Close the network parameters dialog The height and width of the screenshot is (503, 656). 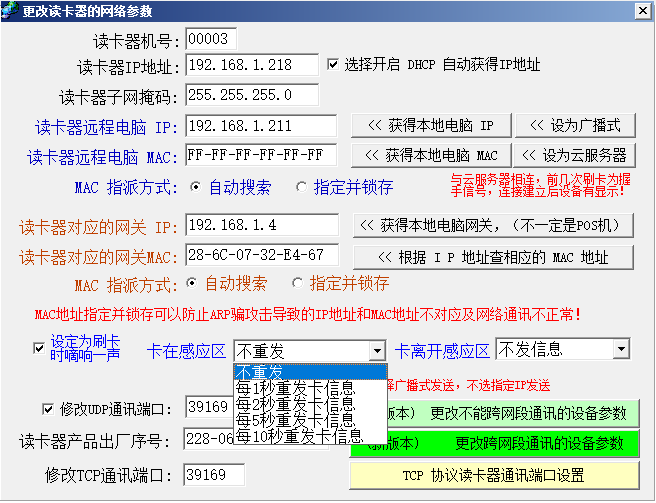[642, 10]
